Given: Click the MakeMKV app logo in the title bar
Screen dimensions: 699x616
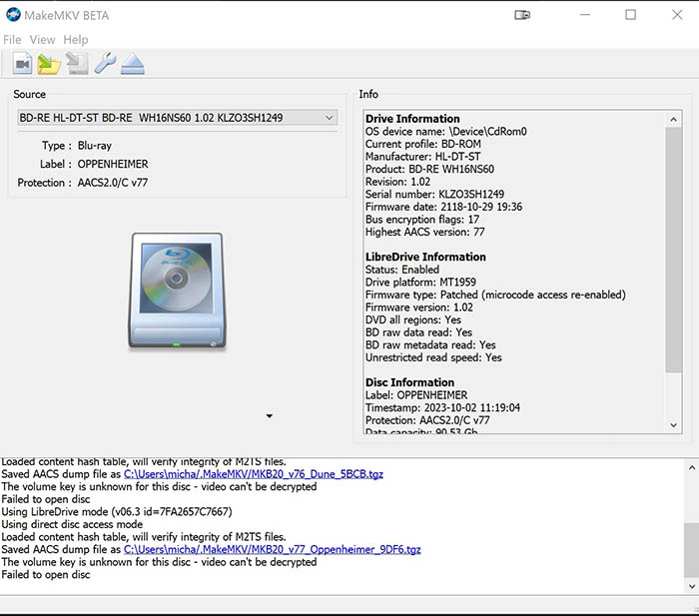Looking at the screenshot, I should tap(13, 15).
